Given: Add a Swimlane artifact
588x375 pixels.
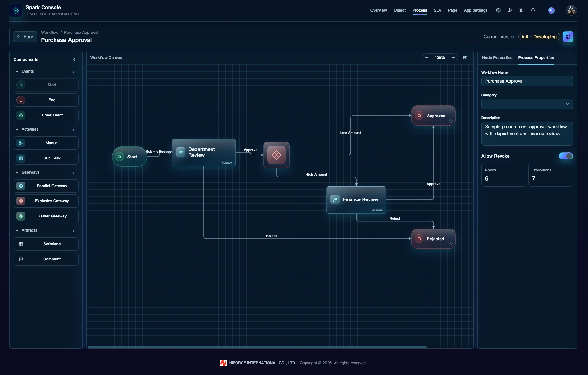Looking at the screenshot, I should pyautogui.click(x=46, y=244).
